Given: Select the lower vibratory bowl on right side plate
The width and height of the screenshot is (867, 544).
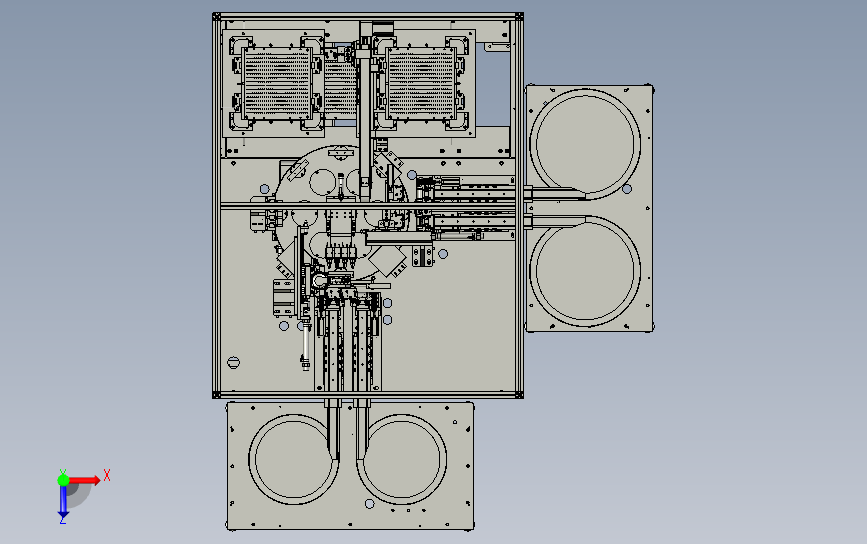Looking at the screenshot, I should [x=586, y=271].
